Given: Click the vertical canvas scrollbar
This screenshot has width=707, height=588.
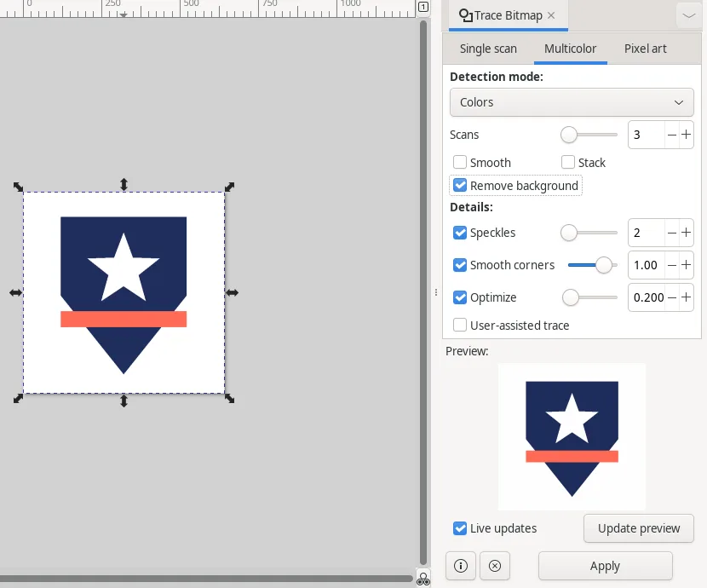Looking at the screenshot, I should 423,293.
